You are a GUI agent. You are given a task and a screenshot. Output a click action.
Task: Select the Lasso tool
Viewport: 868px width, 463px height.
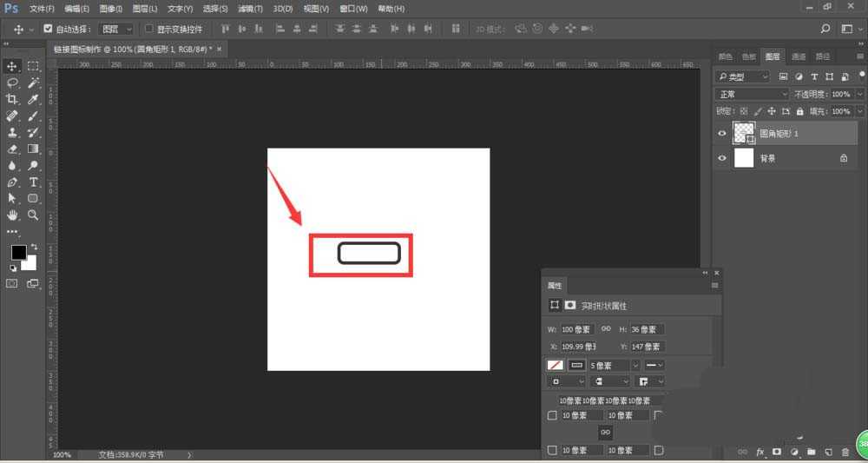[13, 83]
